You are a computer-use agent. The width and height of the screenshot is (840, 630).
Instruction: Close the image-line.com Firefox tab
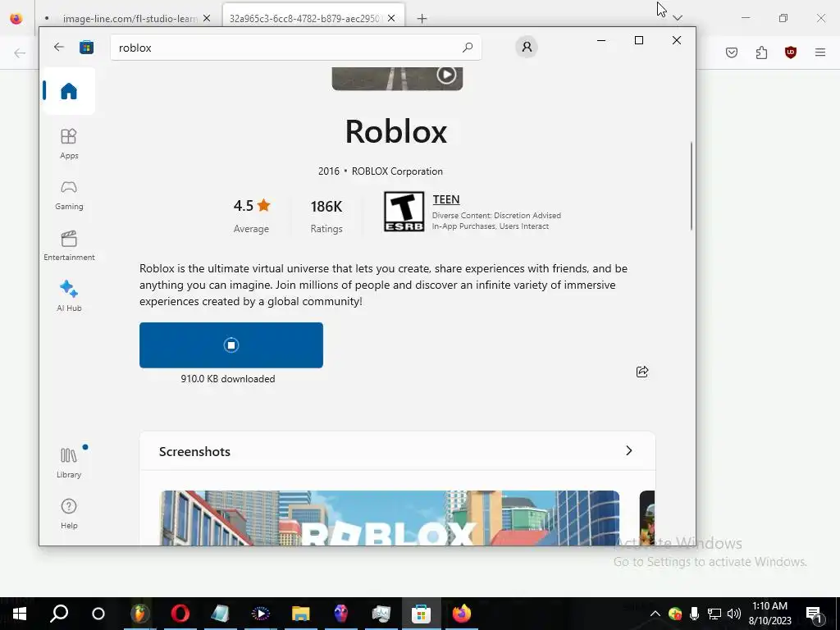[x=206, y=18]
